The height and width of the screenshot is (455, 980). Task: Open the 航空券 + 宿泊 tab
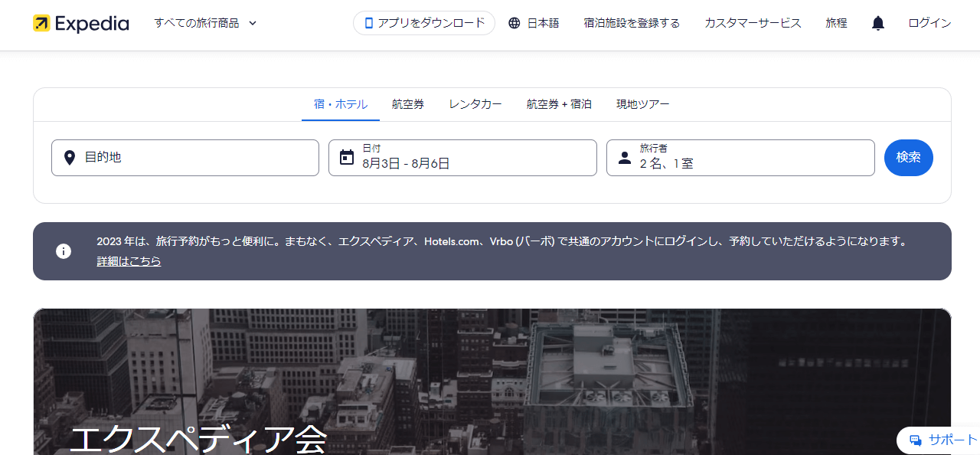(x=559, y=104)
